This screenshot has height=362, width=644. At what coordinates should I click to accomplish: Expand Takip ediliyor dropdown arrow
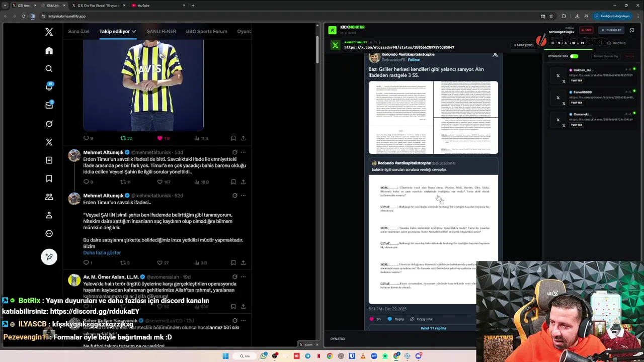[x=134, y=31]
